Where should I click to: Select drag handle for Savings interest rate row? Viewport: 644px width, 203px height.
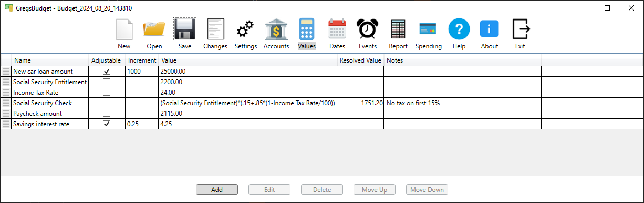(6, 124)
